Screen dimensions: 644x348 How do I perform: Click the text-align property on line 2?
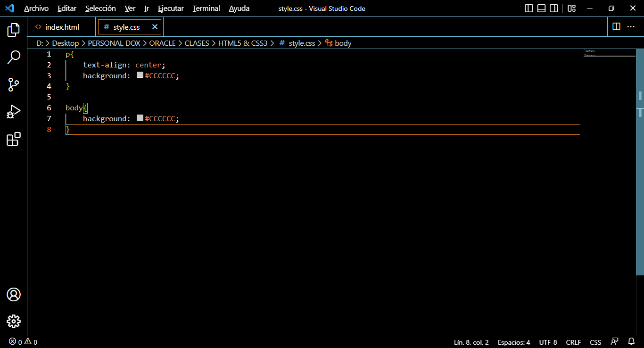point(105,65)
